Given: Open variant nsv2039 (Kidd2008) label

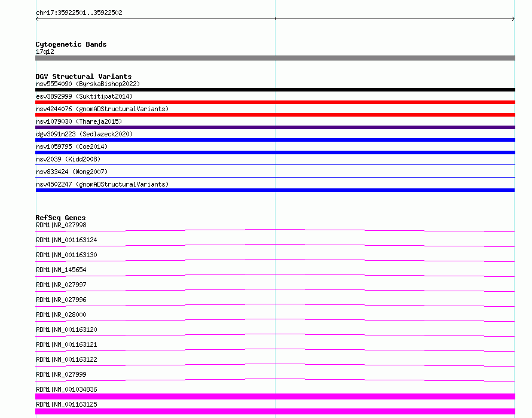Looking at the screenshot, I should pyautogui.click(x=68, y=159).
